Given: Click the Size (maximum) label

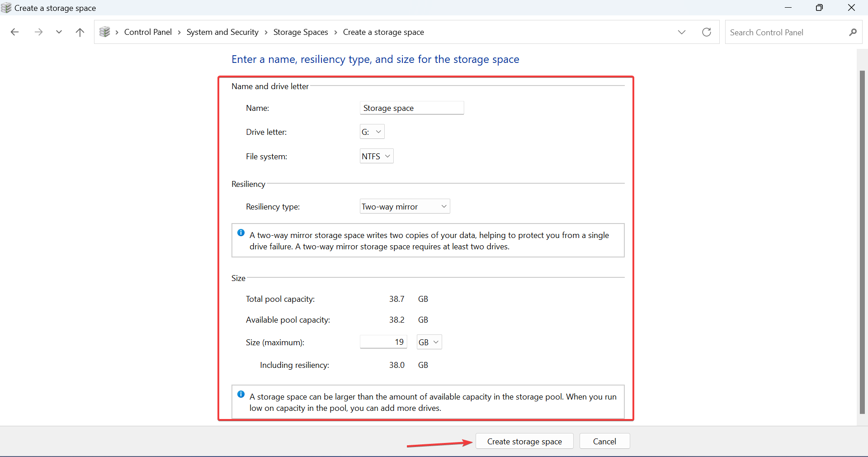Looking at the screenshot, I should tap(275, 342).
